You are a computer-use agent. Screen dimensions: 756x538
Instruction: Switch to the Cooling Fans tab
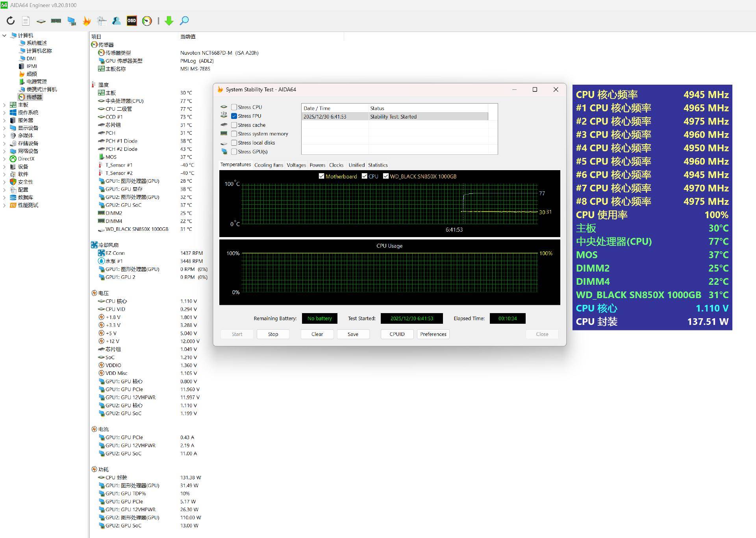269,165
